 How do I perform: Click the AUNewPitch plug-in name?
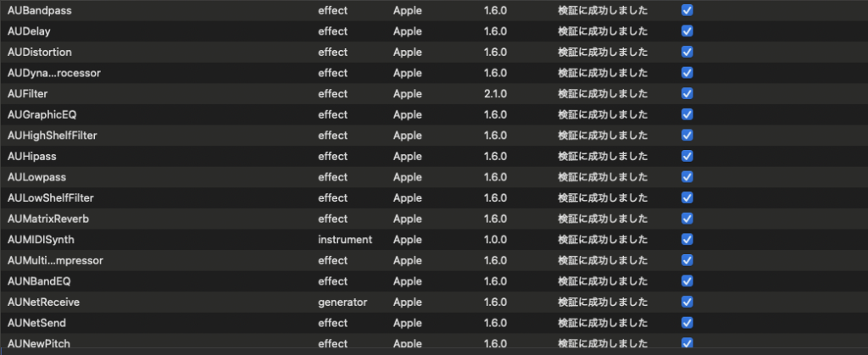(x=39, y=343)
